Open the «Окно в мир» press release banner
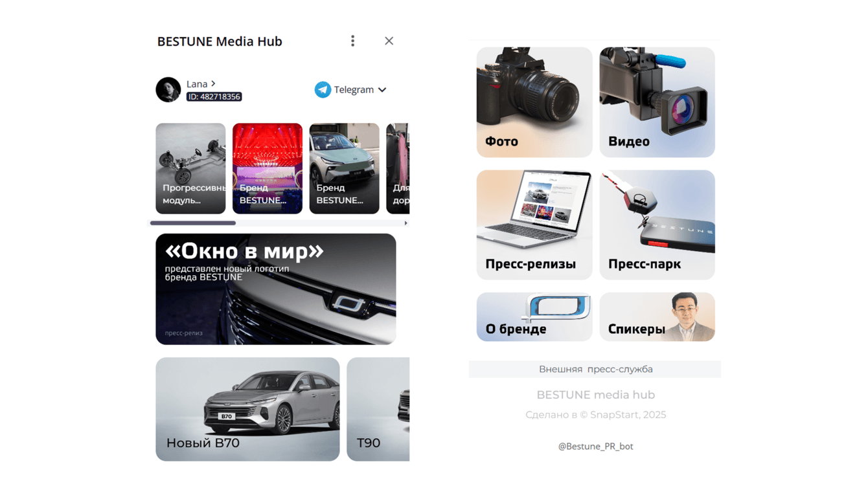 point(276,289)
